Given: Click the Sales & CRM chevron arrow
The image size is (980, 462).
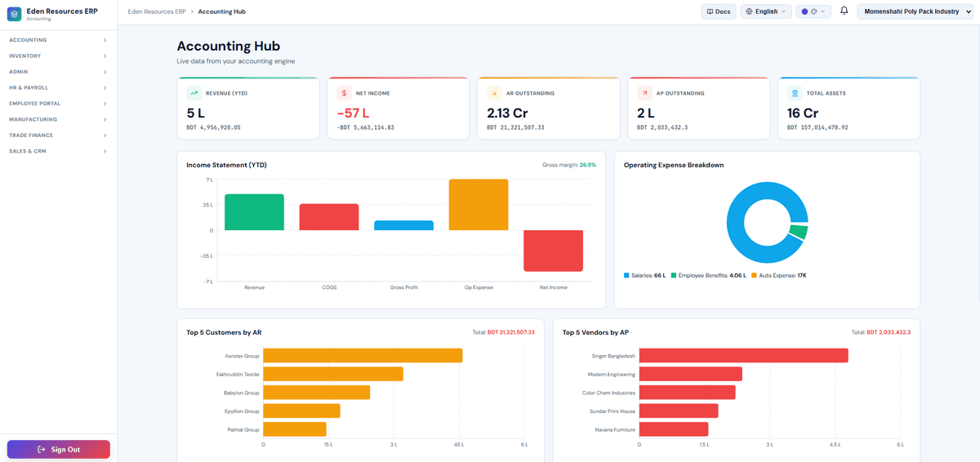Looking at the screenshot, I should [105, 151].
